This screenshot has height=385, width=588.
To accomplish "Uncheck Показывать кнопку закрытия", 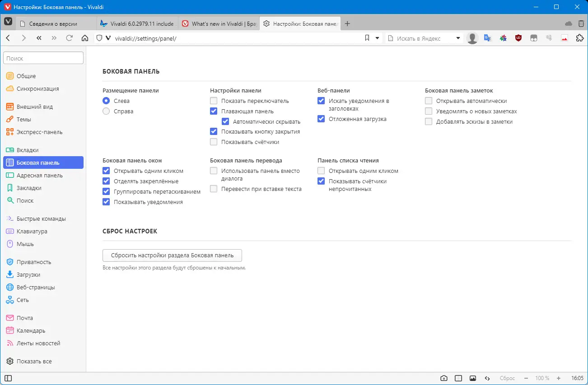I will tap(214, 131).
